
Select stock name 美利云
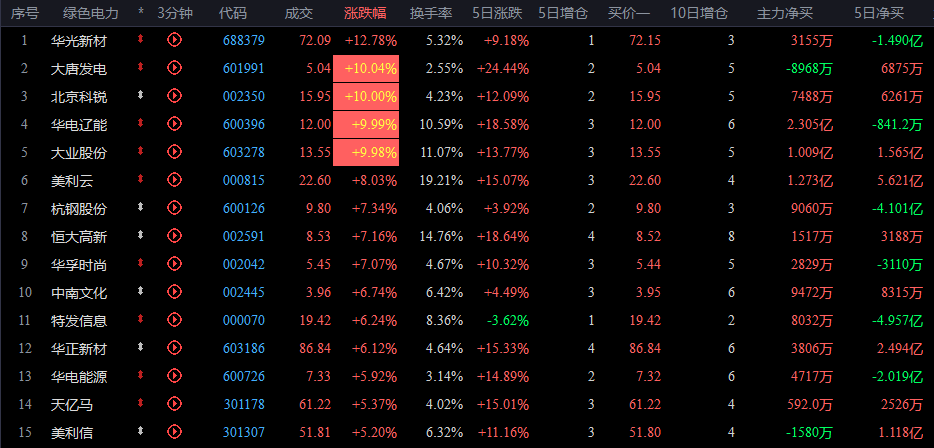72,180
